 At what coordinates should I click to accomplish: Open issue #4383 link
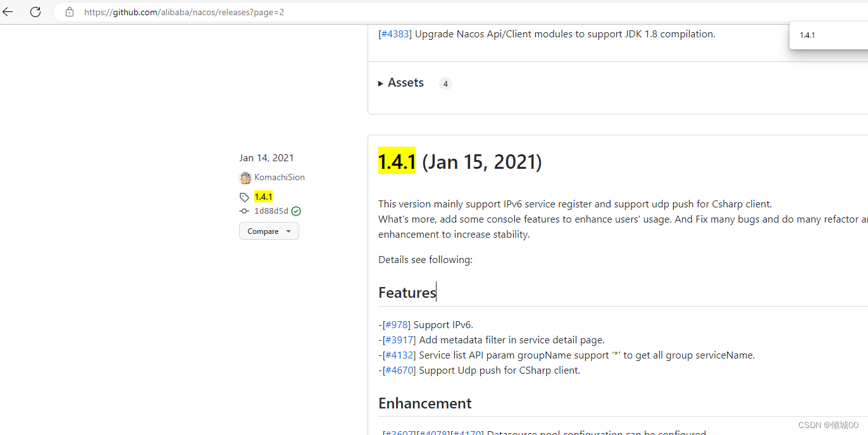click(395, 34)
